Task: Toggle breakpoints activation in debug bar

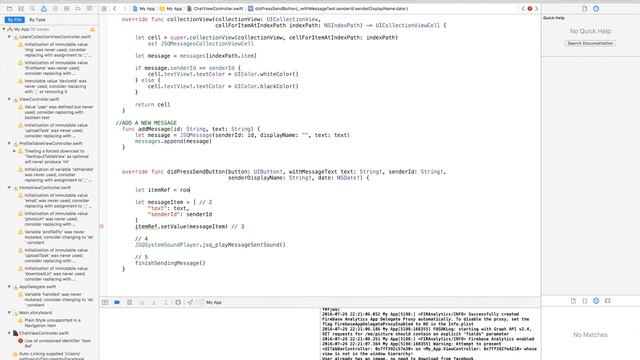Action: coord(117,302)
